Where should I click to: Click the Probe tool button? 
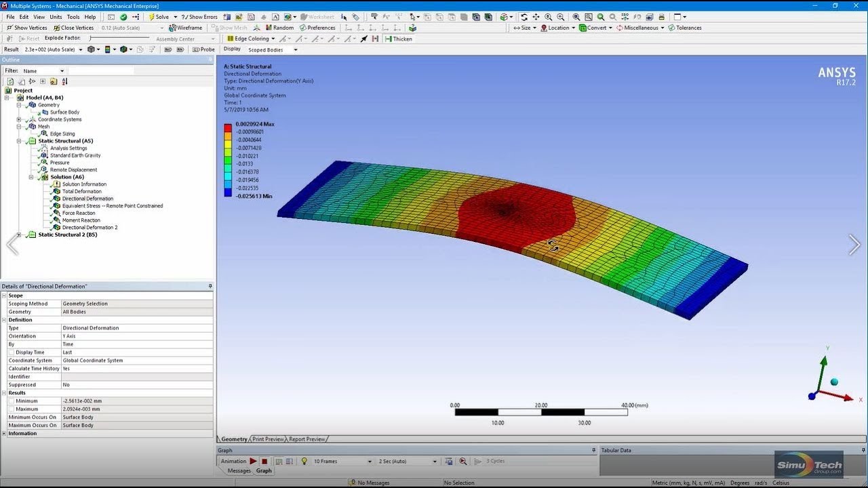pyautogui.click(x=203, y=49)
